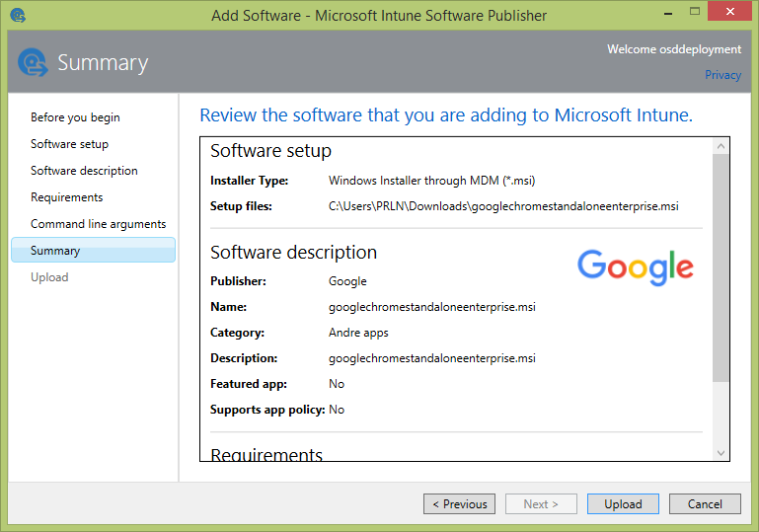Click the scroll down arrow of the summary
This screenshot has width=759, height=532.
click(721, 452)
